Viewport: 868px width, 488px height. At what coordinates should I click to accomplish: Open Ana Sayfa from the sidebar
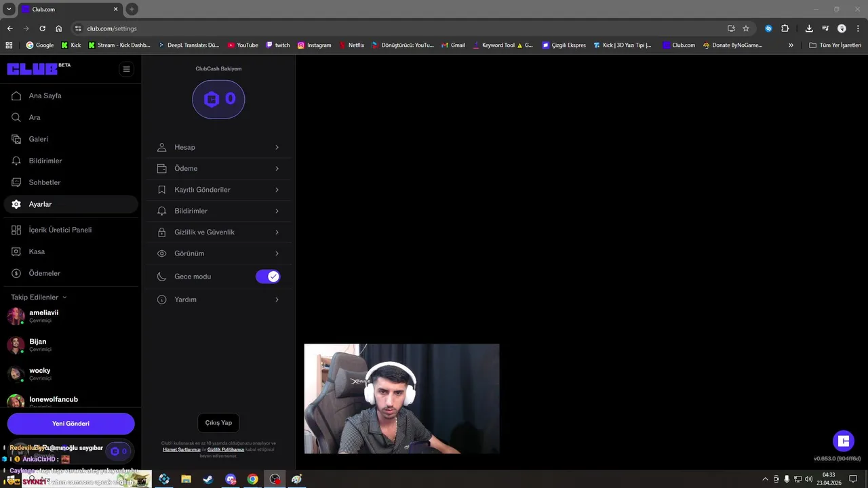pyautogui.click(x=71, y=96)
